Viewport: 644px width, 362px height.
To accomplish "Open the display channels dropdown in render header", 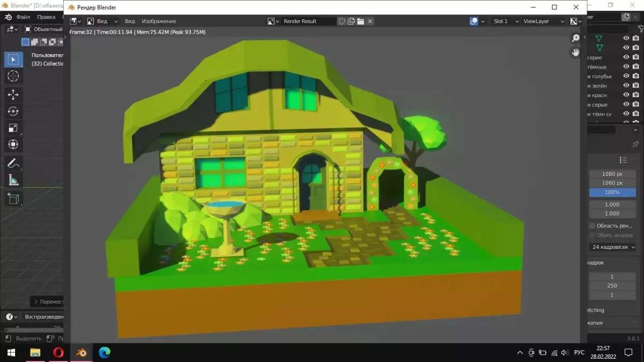I will [x=575, y=21].
